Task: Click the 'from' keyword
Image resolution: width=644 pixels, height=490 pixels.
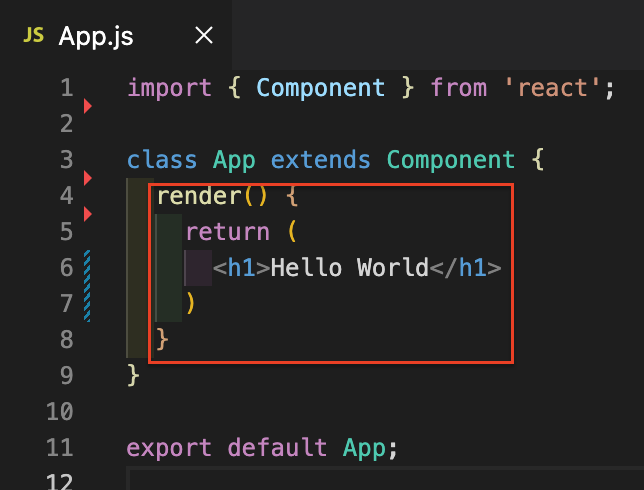Action: pos(459,88)
